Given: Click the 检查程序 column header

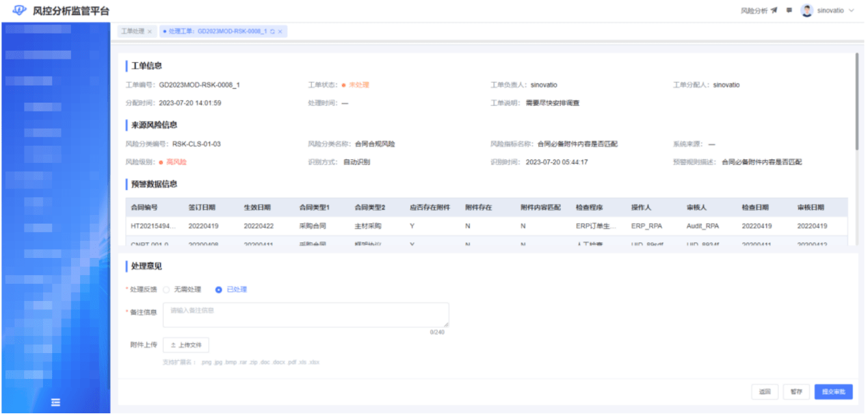Looking at the screenshot, I should 589,207.
